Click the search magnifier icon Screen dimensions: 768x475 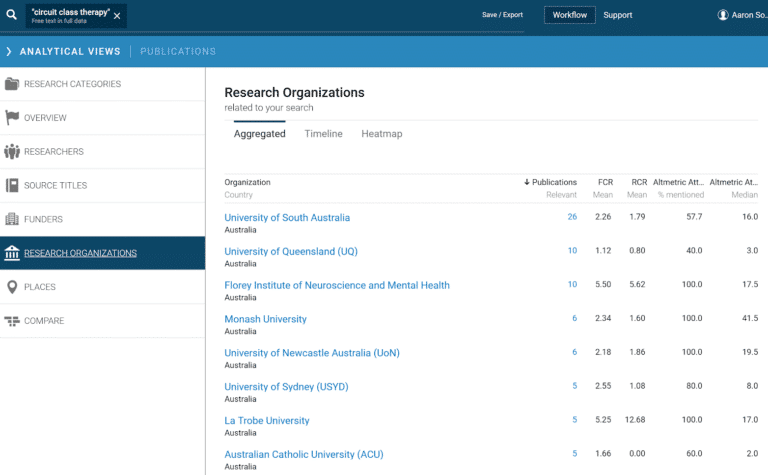coord(11,15)
